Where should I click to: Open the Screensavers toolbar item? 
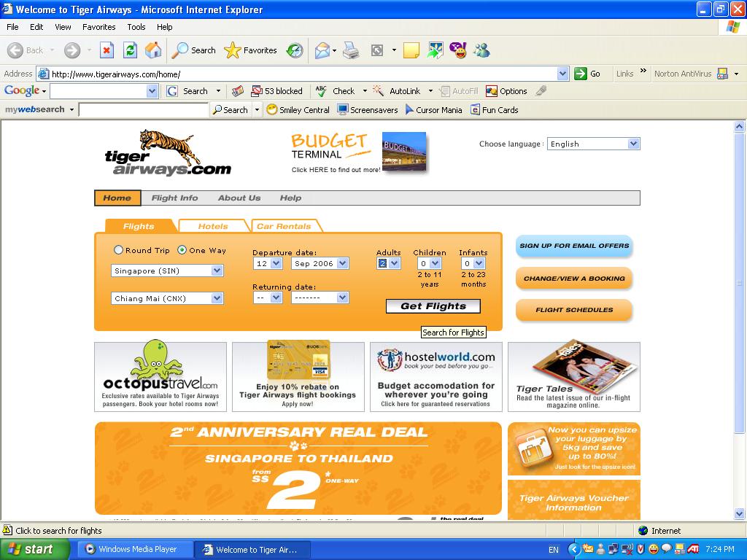pyautogui.click(x=368, y=110)
